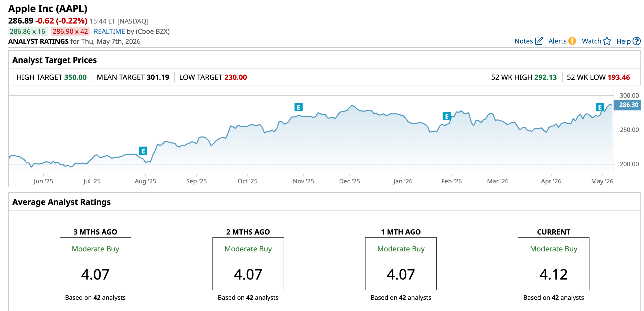The width and height of the screenshot is (644, 311).
Task: Open the Alerts exclamation icon
Action: [x=572, y=41]
